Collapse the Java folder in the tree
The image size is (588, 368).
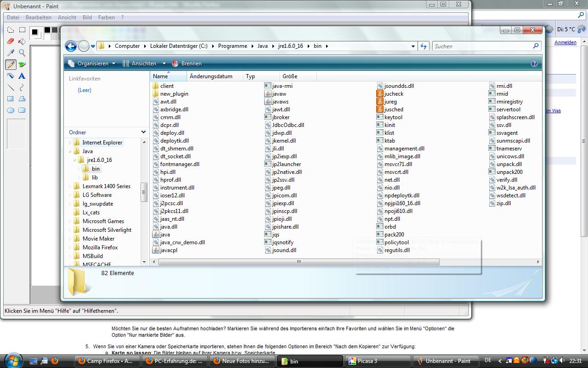(x=71, y=151)
